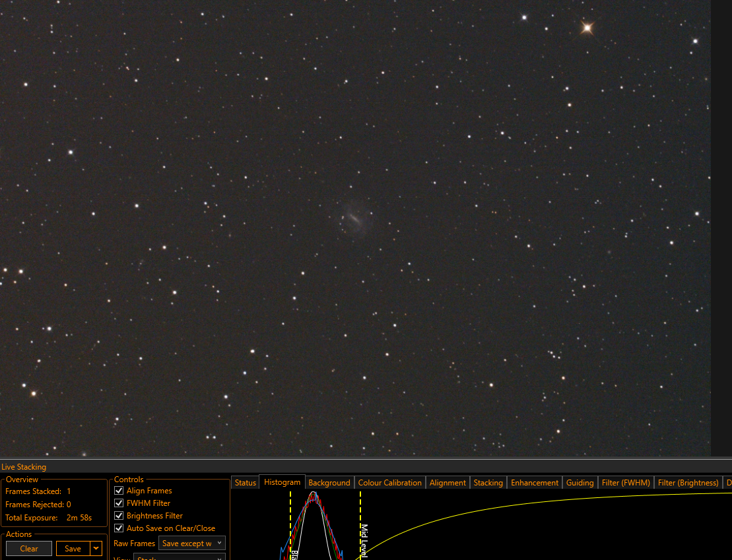Open the View dropdown under Raw Frames

(x=180, y=557)
